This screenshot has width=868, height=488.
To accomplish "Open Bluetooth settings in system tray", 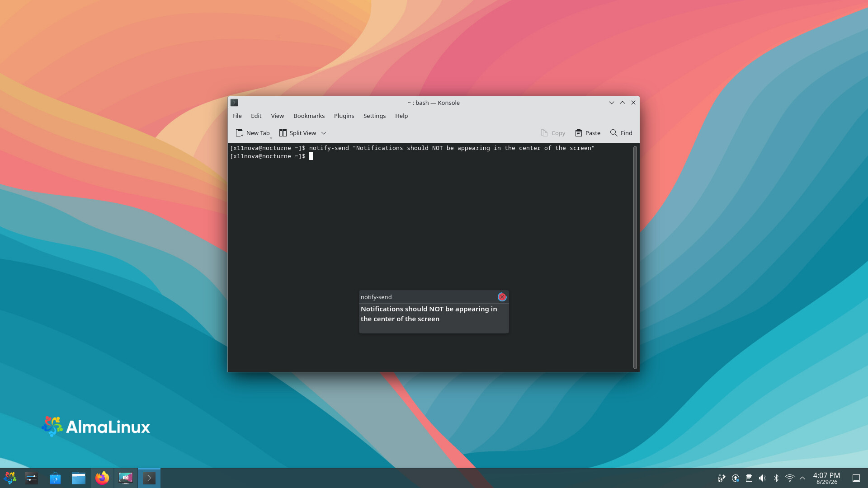I will [x=776, y=478].
